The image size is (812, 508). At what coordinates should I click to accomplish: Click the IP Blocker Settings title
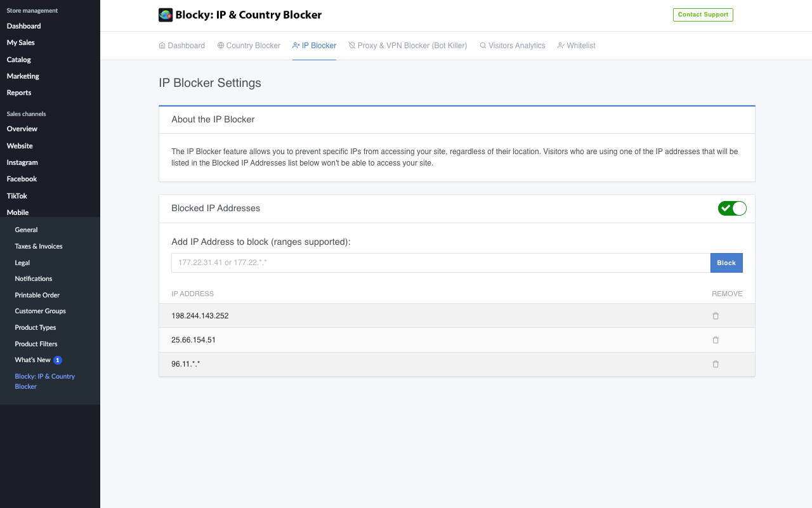pyautogui.click(x=210, y=83)
